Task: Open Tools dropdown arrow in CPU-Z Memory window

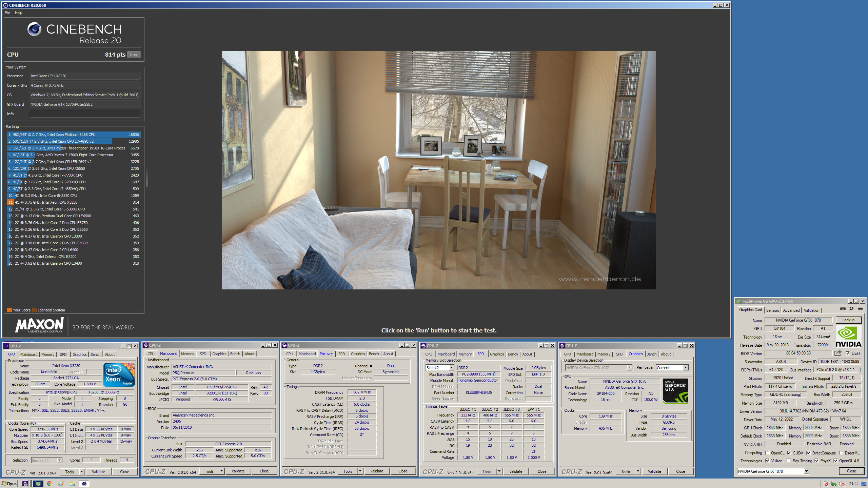Action: [360, 471]
